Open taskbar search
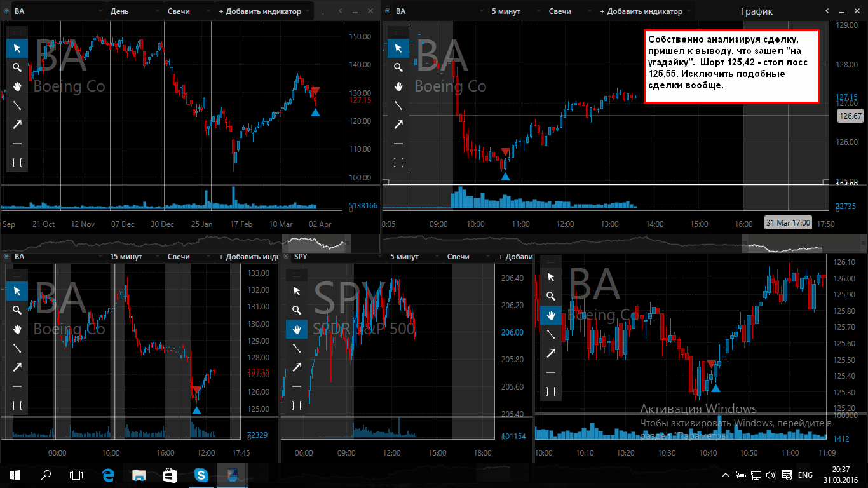Image resolution: width=868 pixels, height=488 pixels. coord(46,475)
